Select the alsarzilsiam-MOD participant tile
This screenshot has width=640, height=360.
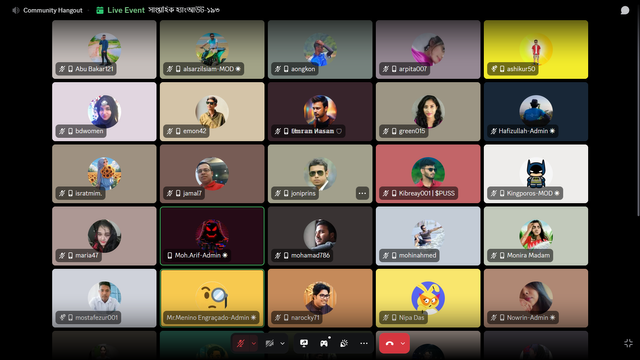tap(212, 49)
